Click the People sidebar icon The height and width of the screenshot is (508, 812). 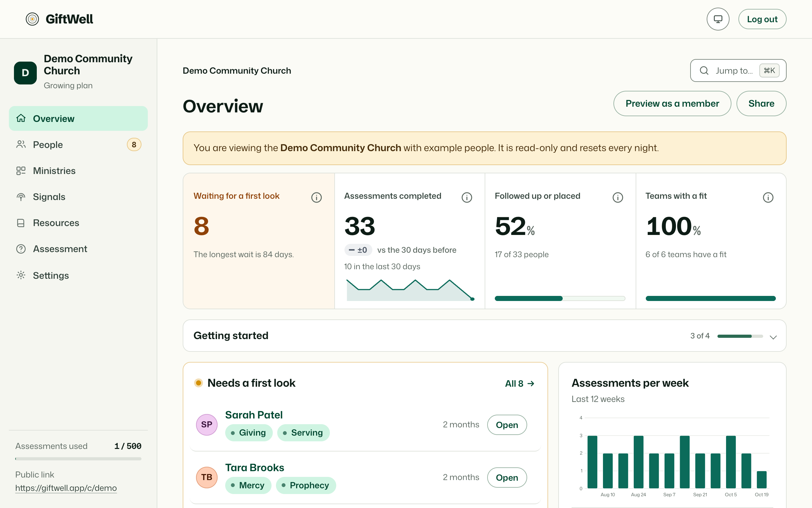click(x=21, y=144)
